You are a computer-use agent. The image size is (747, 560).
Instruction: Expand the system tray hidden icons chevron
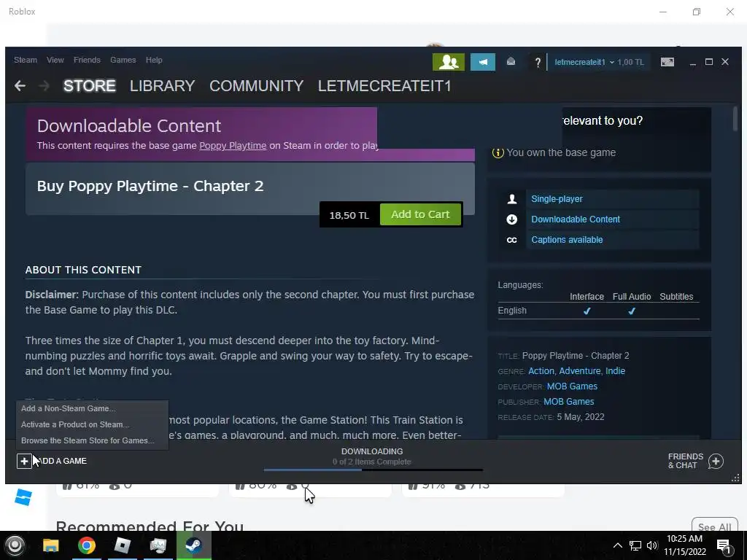tap(617, 545)
